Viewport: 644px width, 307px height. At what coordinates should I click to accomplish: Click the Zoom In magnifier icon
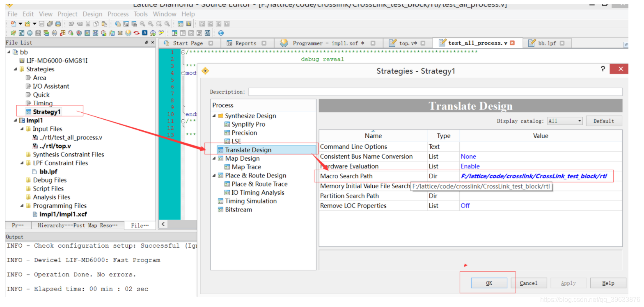(142, 24)
